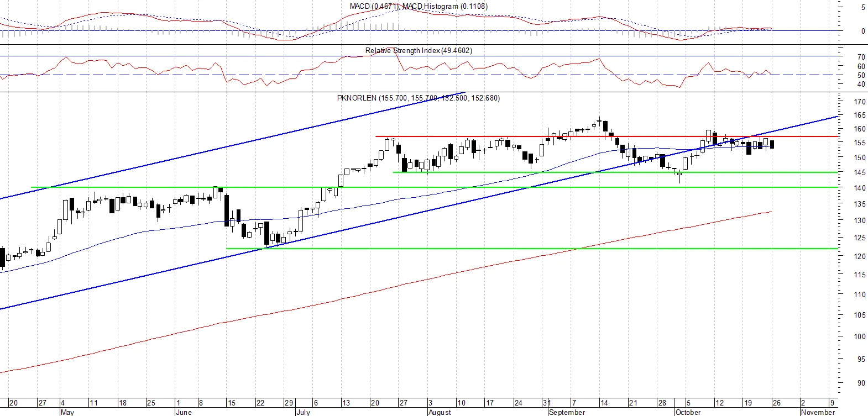
Task: Click the 90 price axis label
Action: [x=861, y=383]
